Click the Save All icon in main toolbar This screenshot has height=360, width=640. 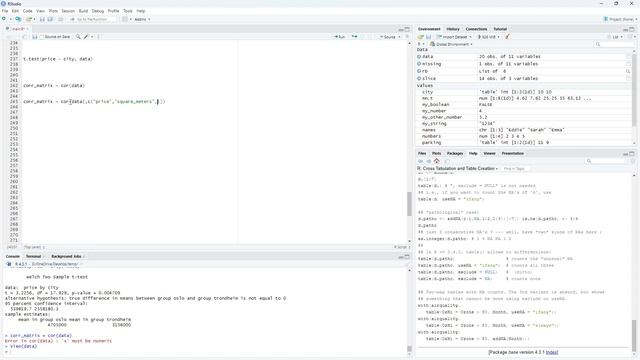[50, 19]
